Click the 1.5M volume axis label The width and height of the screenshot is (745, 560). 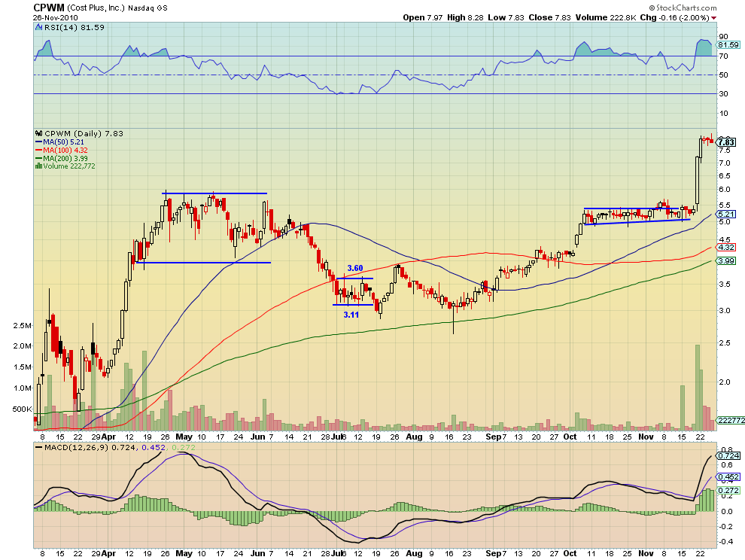[x=23, y=367]
